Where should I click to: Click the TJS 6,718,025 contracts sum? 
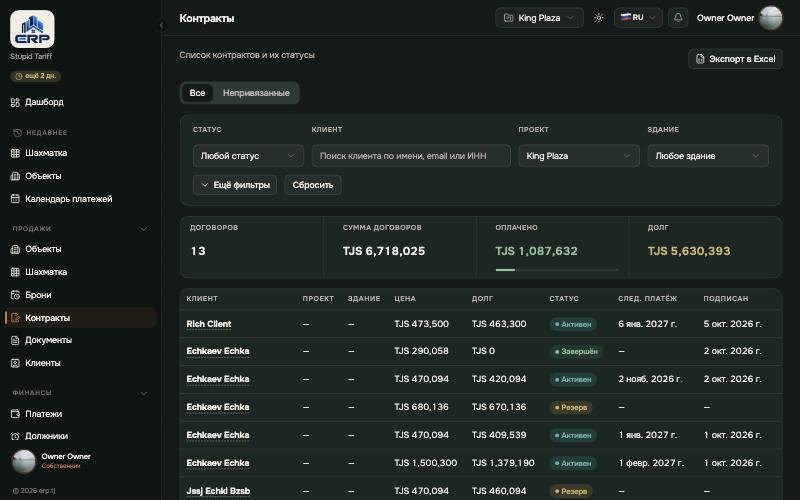[384, 251]
